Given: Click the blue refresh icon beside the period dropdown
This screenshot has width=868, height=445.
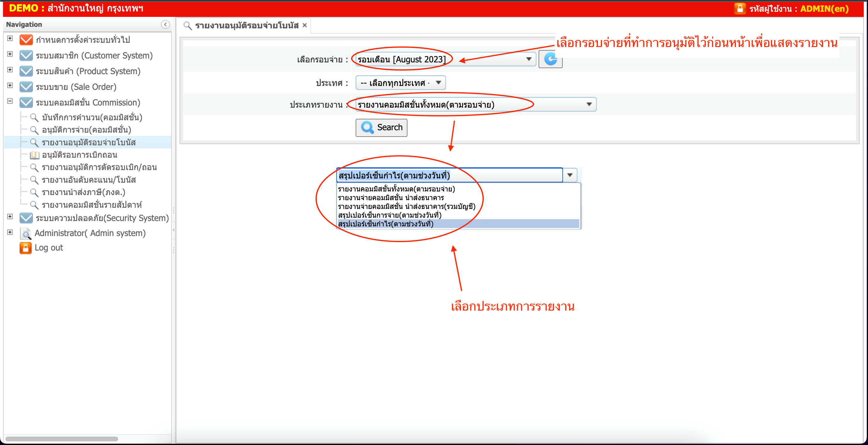Looking at the screenshot, I should [x=550, y=59].
